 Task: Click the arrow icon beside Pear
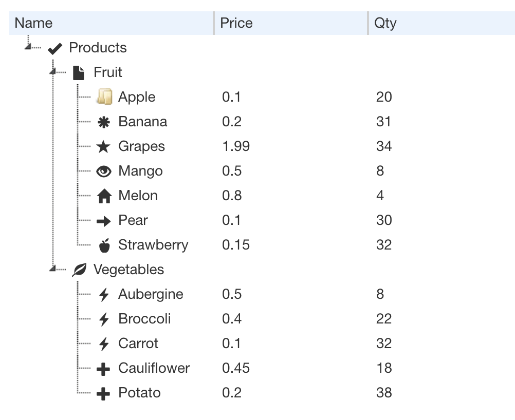point(104,221)
